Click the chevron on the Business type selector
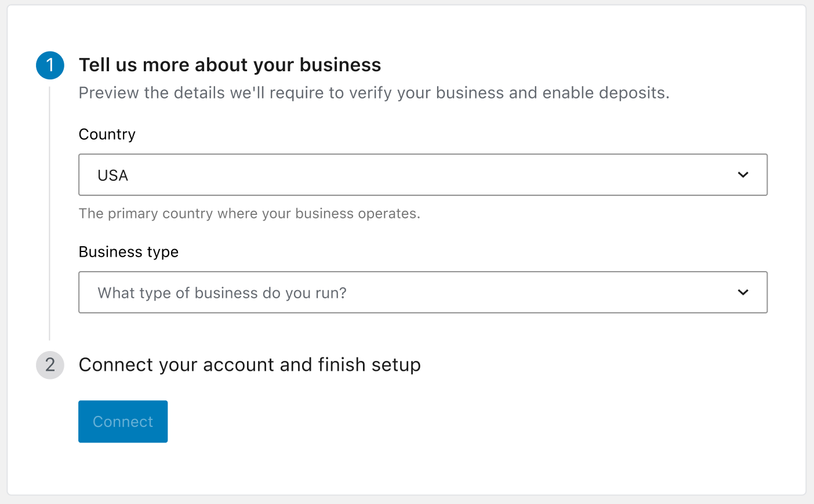Viewport: 814px width, 504px height. pos(743,293)
